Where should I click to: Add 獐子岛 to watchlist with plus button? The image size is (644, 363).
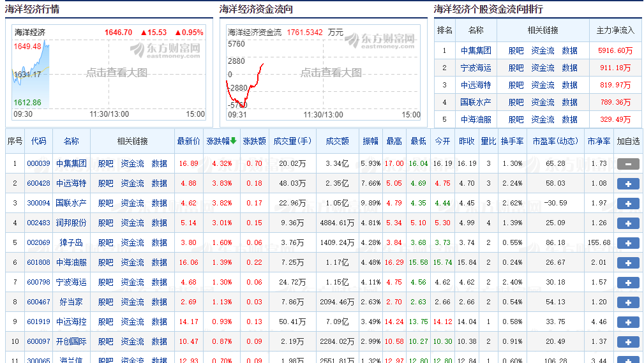(x=628, y=242)
